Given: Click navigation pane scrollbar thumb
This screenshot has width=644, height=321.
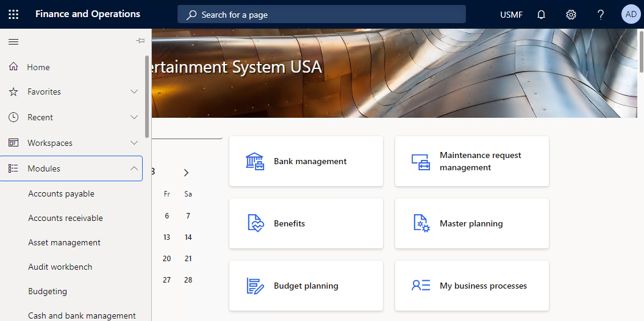Looking at the screenshot, I should (147, 96).
